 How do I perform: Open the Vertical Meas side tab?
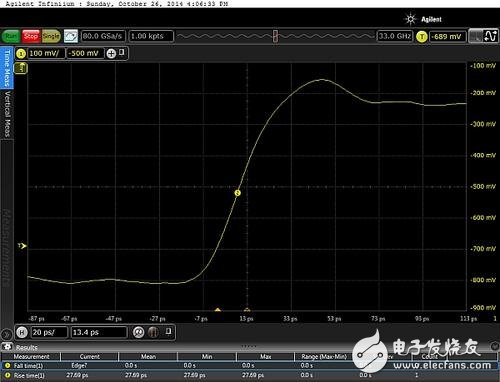point(7,114)
